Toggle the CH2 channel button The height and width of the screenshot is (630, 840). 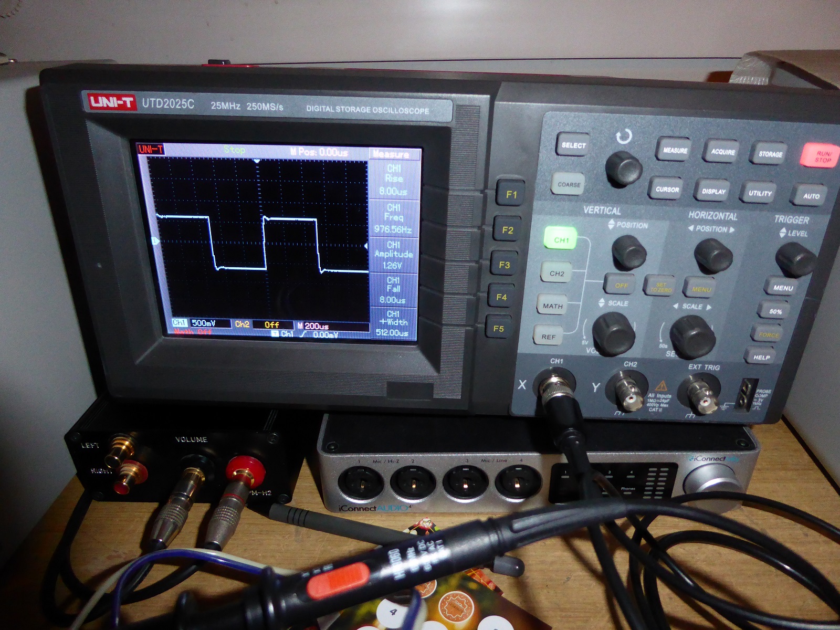click(x=557, y=273)
